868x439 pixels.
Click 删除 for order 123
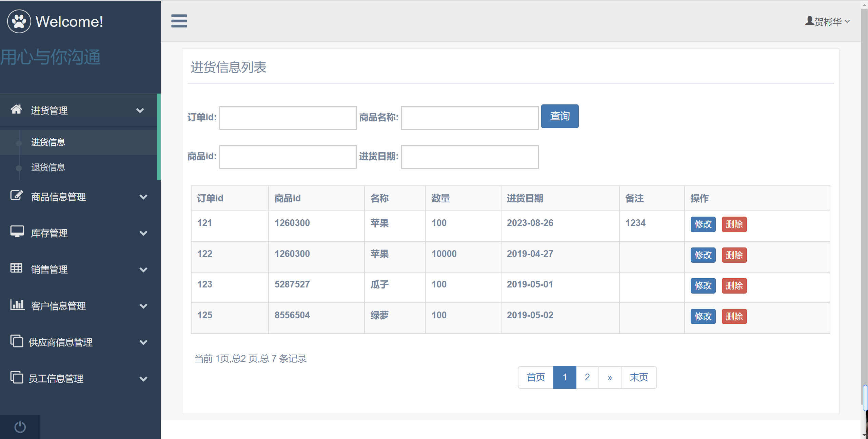734,286
